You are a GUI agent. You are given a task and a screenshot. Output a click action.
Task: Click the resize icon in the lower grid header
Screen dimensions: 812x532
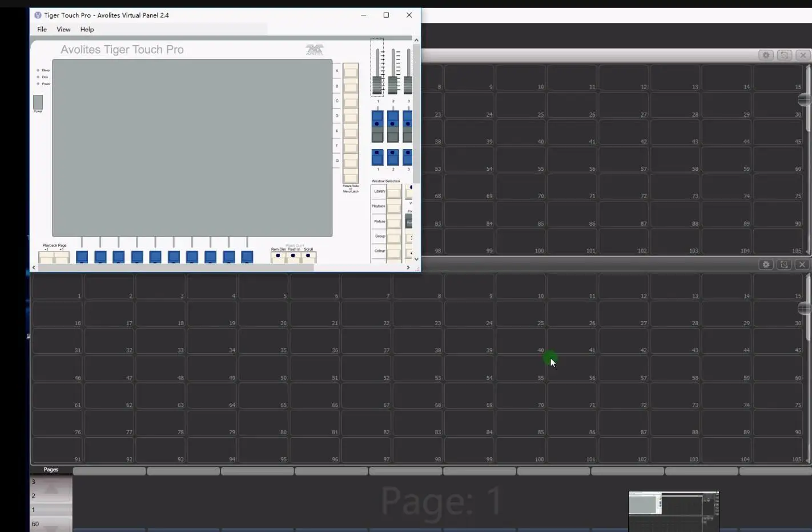(785, 265)
